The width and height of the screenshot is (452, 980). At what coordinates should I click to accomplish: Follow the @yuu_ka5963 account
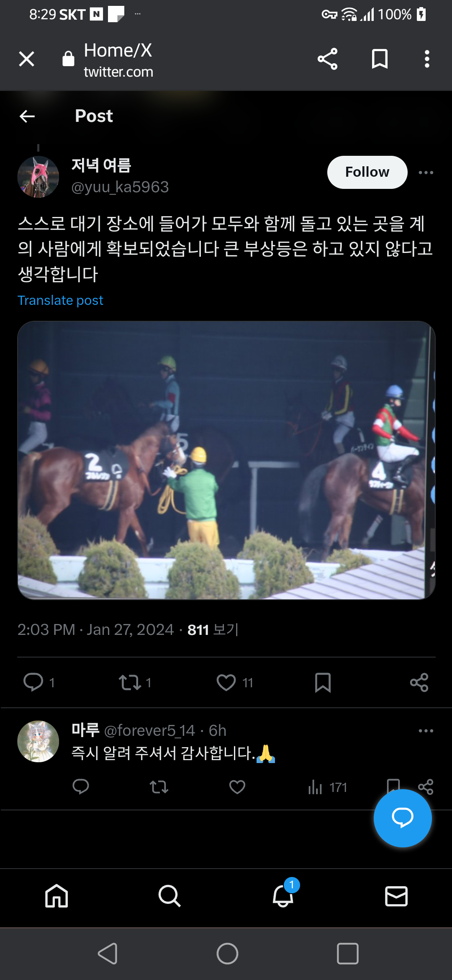pyautogui.click(x=367, y=172)
